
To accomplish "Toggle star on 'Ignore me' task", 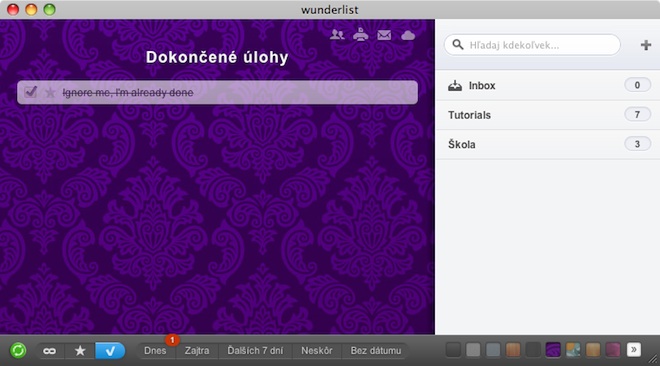I will [x=50, y=92].
